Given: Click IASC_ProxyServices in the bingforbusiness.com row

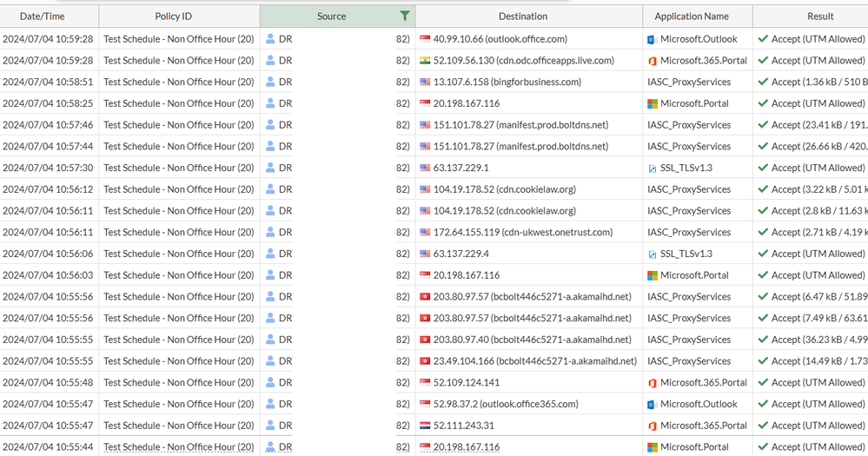Looking at the screenshot, I should [x=689, y=82].
